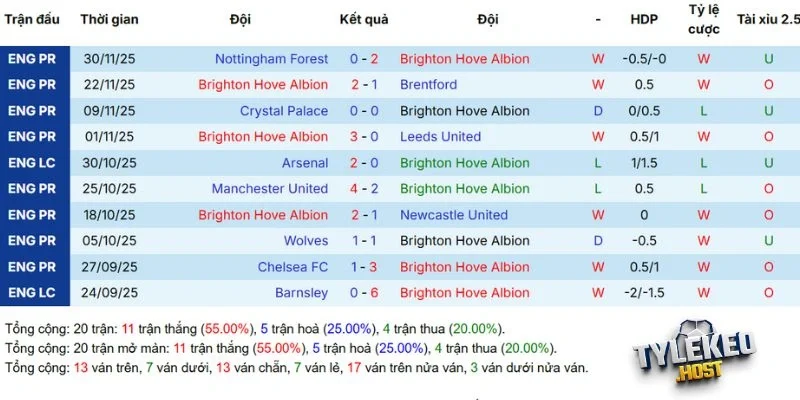Viewport: 800px width, 400px height.
Task: Select the Tài xỉu 2.5 column header
Action: tap(768, 19)
